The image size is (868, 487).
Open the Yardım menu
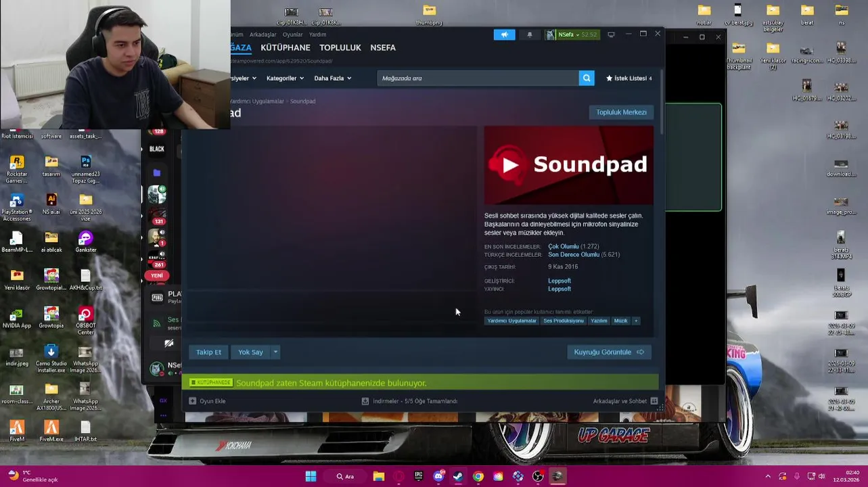click(x=318, y=34)
